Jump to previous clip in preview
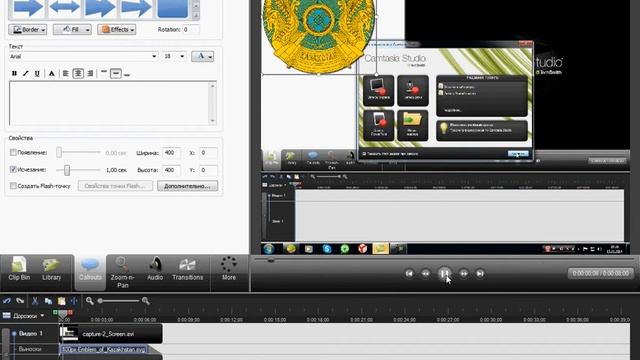Image resolution: width=640 pixels, height=360 pixels. [409, 273]
